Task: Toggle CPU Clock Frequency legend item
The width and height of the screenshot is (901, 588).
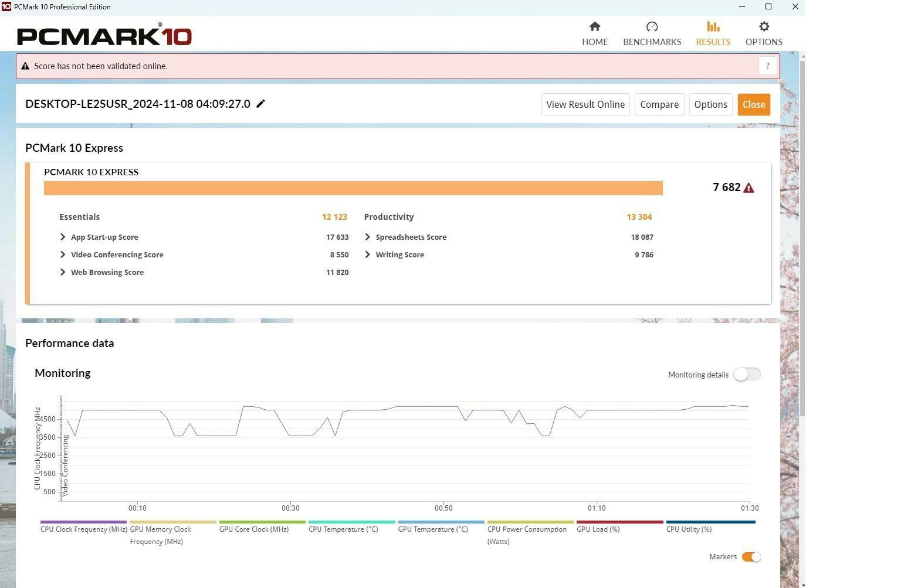Action: coord(84,528)
